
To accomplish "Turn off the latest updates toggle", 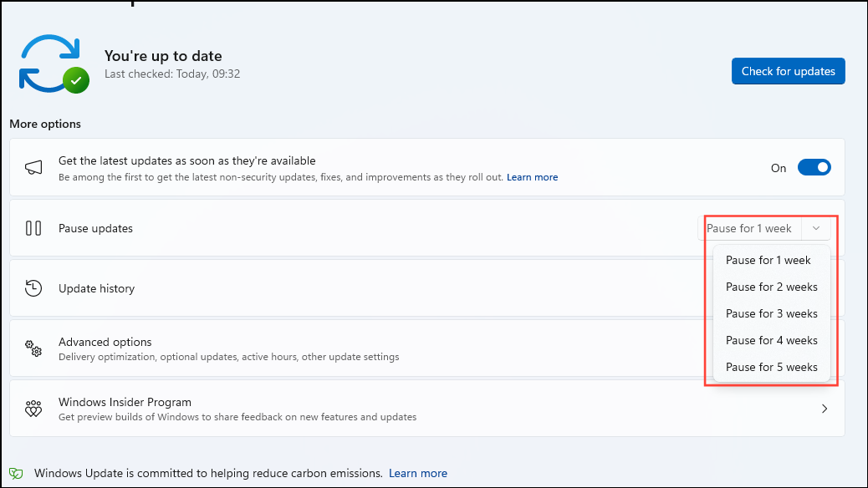I will [x=814, y=167].
